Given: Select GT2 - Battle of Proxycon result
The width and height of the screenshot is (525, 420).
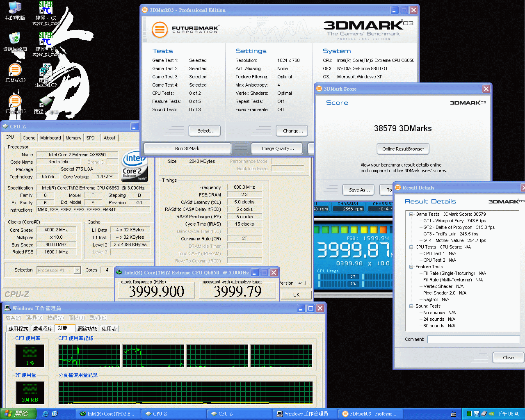Looking at the screenshot, I should pos(459,227).
